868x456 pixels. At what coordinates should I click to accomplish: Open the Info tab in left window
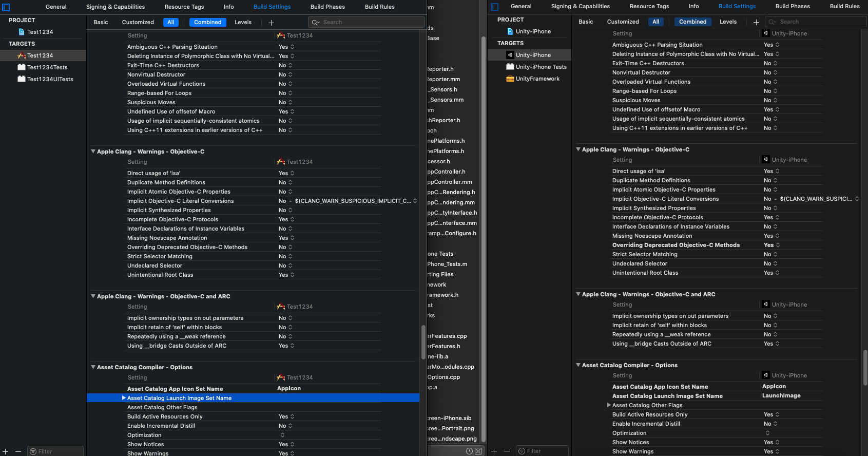[229, 7]
